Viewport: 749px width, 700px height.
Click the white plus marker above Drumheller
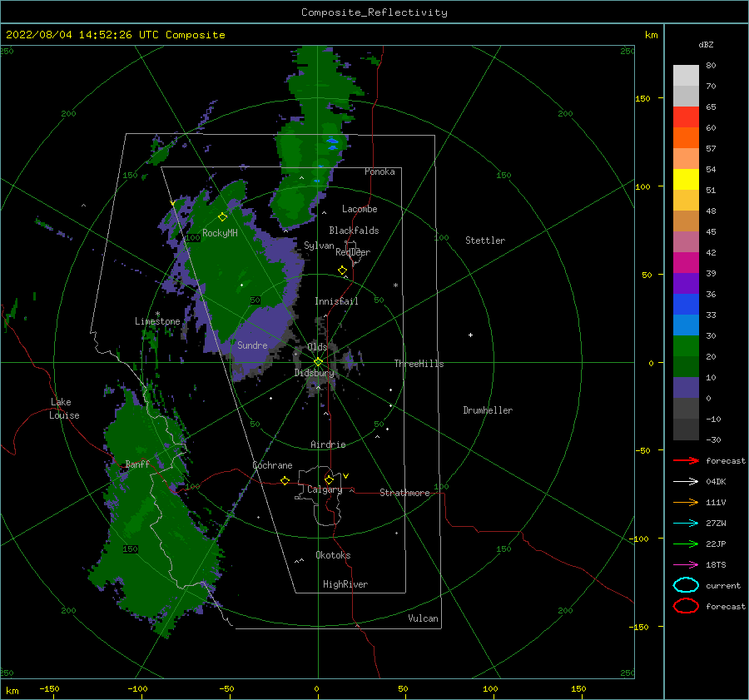(470, 335)
